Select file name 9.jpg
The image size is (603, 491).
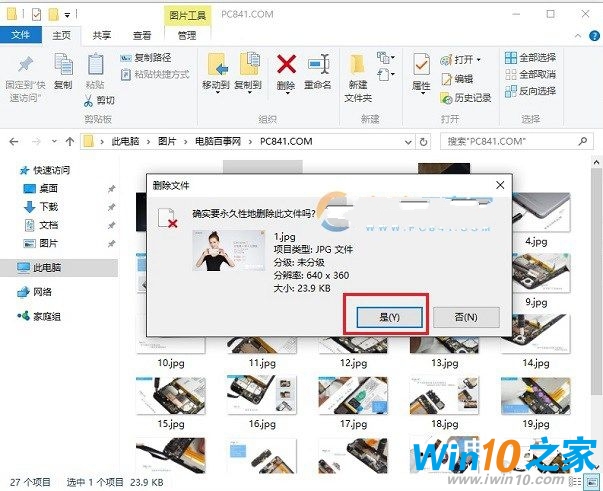tap(536, 302)
